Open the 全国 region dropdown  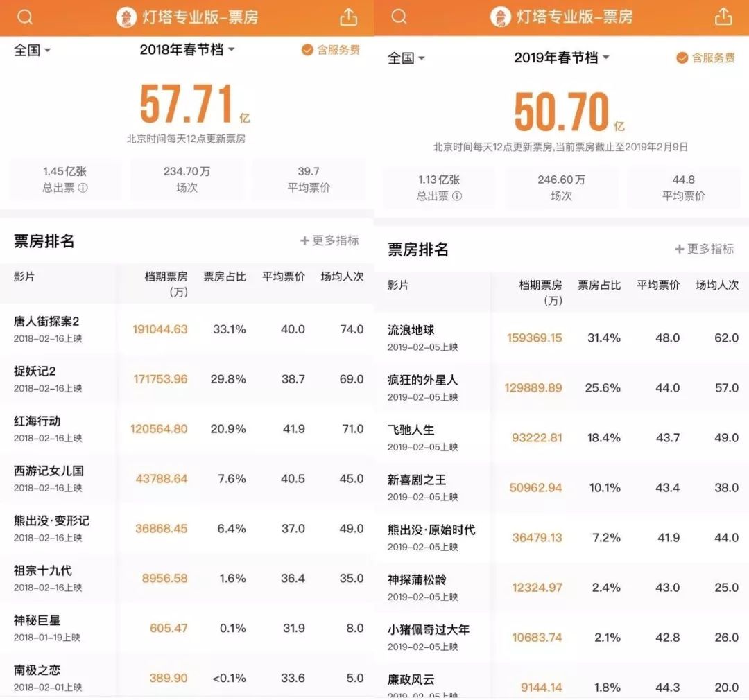pos(27,50)
